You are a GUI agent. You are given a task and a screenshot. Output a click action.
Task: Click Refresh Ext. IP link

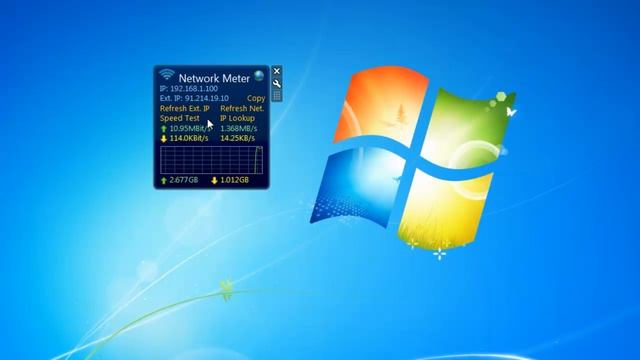click(184, 109)
